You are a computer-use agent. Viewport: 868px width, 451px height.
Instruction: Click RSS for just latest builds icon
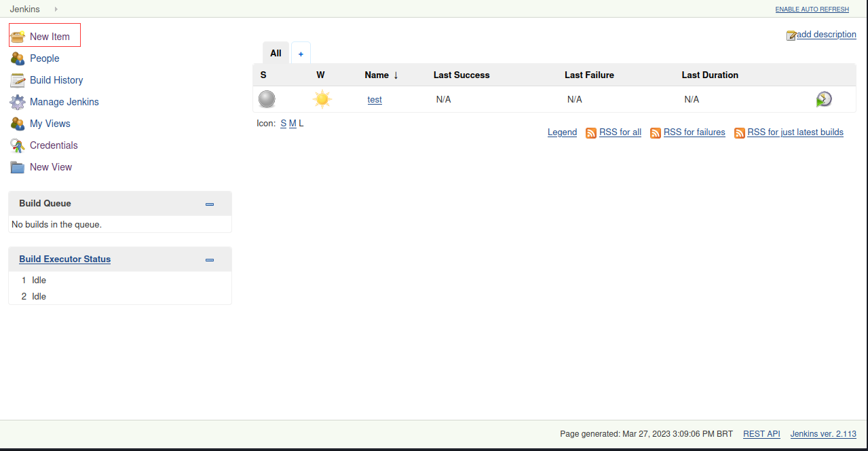(740, 133)
